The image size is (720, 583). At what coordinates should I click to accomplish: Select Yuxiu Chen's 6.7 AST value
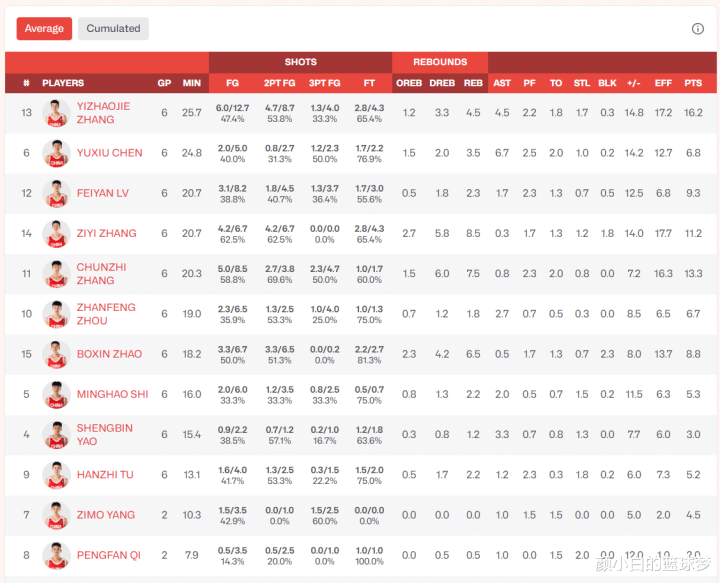click(502, 153)
